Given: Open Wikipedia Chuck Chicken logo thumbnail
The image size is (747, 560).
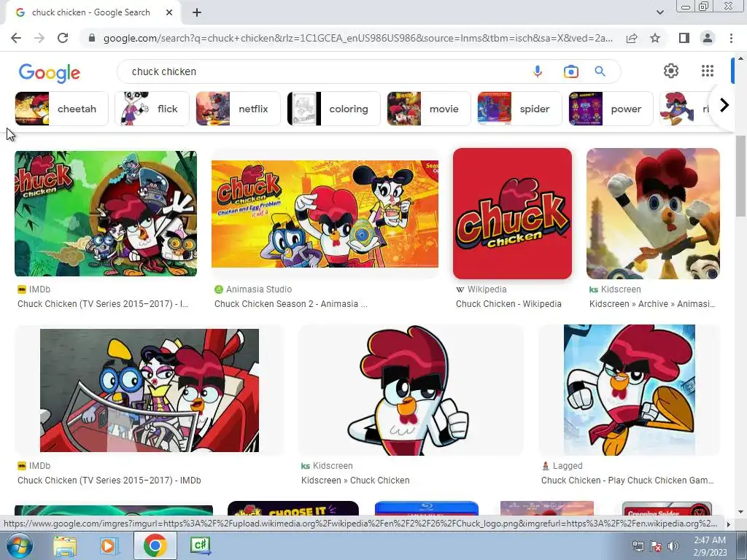Looking at the screenshot, I should pyautogui.click(x=512, y=214).
